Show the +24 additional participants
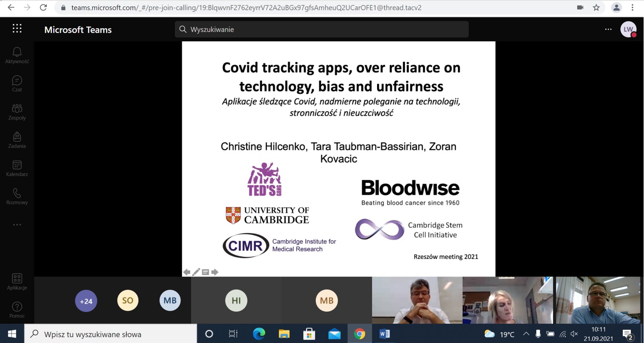This screenshot has width=644, height=343. (x=86, y=301)
